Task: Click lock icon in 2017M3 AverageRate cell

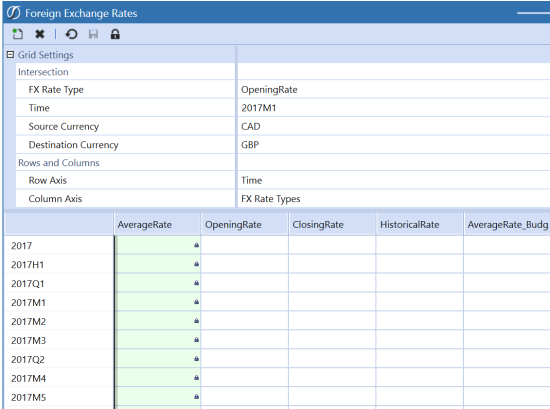Action: point(196,340)
